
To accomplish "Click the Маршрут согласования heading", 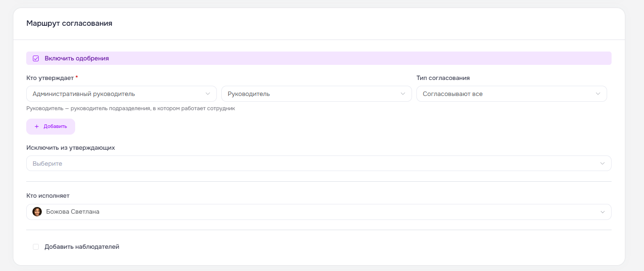I will 69,24.
